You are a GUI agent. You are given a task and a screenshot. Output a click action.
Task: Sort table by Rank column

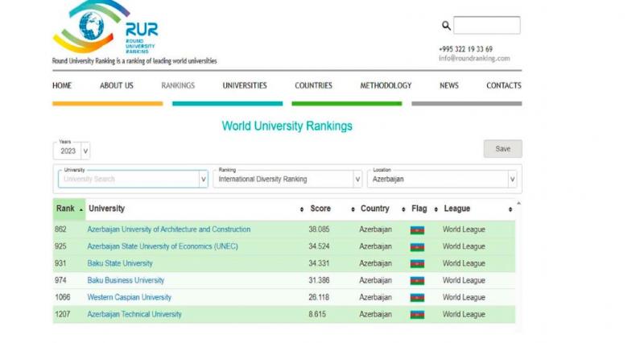pyautogui.click(x=69, y=209)
